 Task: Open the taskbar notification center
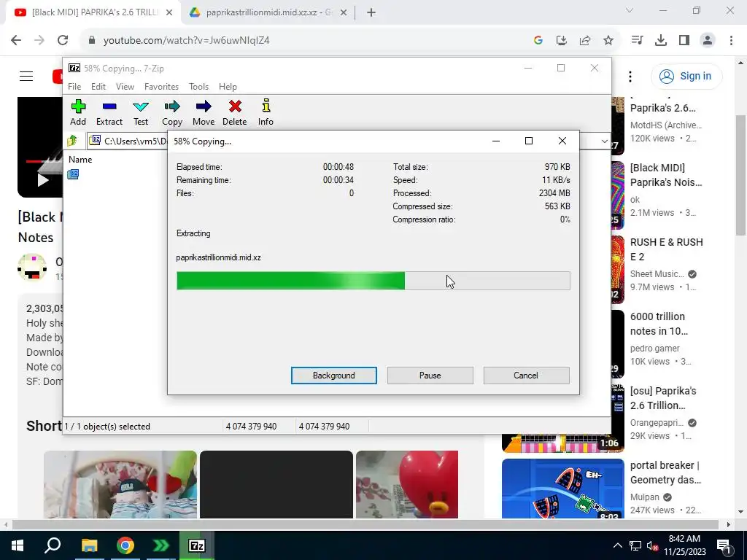click(724, 545)
